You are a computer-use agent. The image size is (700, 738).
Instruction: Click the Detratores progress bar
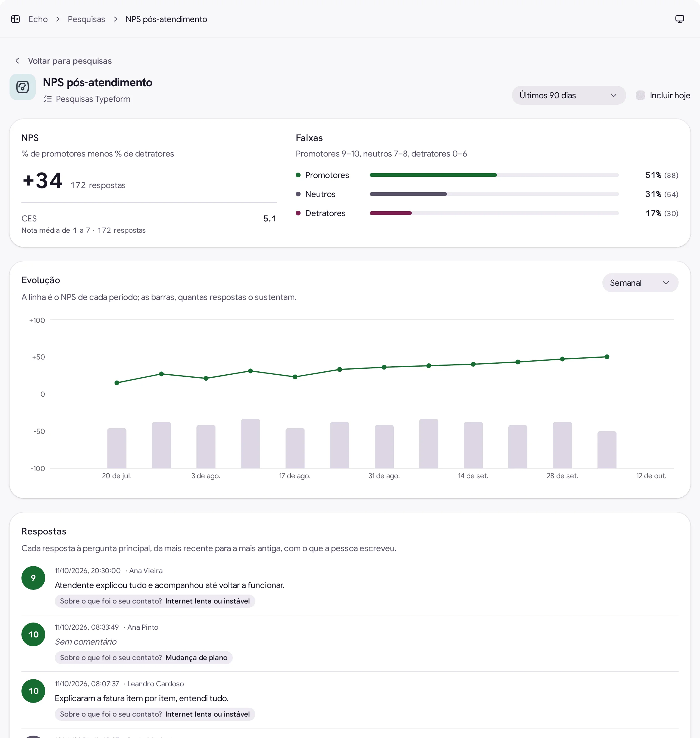(494, 213)
